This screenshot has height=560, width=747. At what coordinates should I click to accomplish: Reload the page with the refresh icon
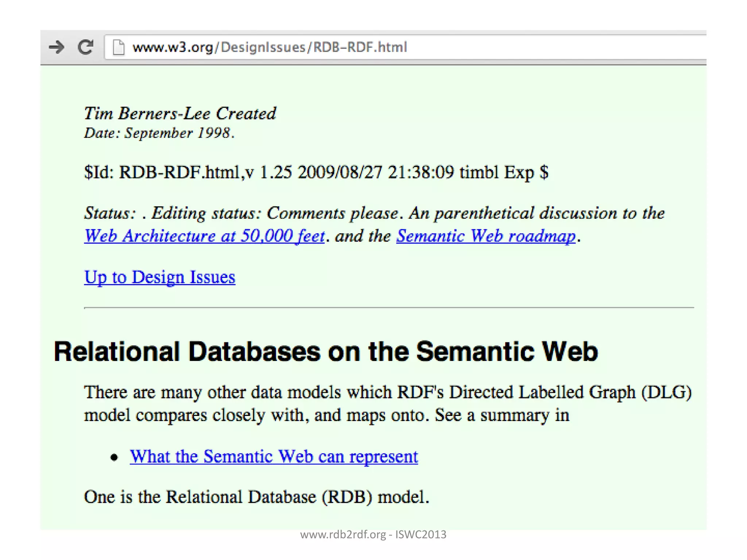[86, 47]
